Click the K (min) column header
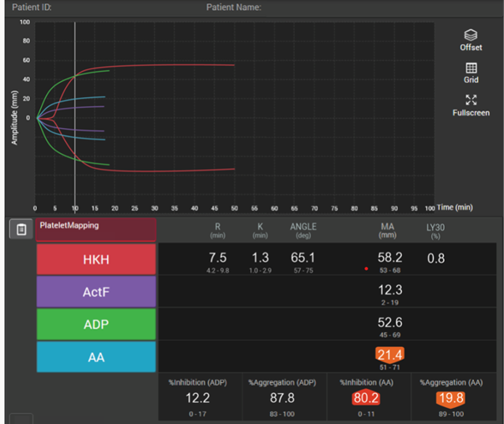 click(260, 230)
